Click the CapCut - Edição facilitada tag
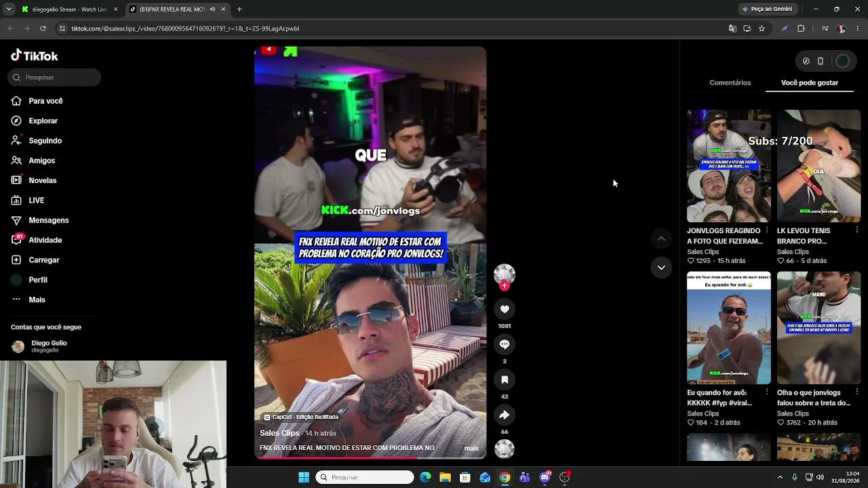This screenshot has width=868, height=488. click(301, 417)
